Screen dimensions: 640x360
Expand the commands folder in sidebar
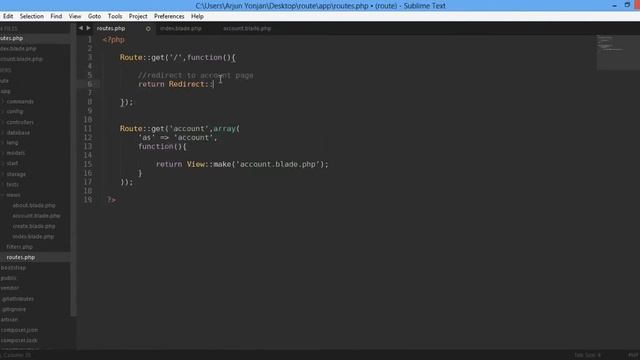tap(20, 101)
